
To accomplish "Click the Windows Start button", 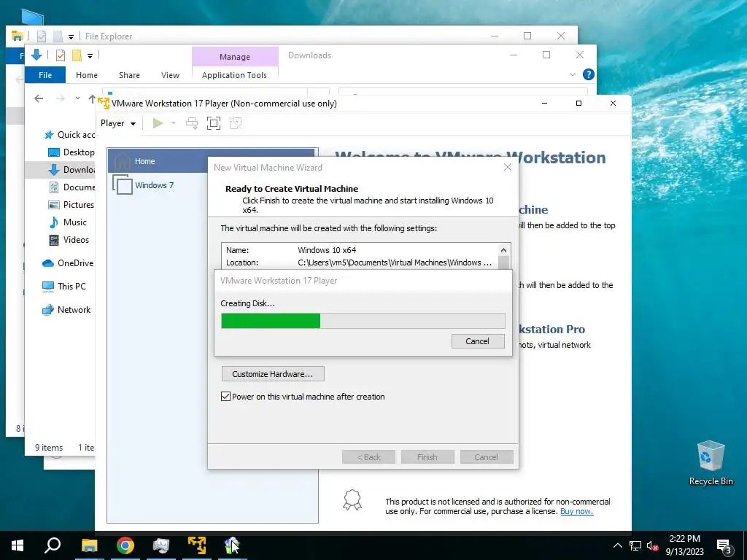I will tap(18, 545).
